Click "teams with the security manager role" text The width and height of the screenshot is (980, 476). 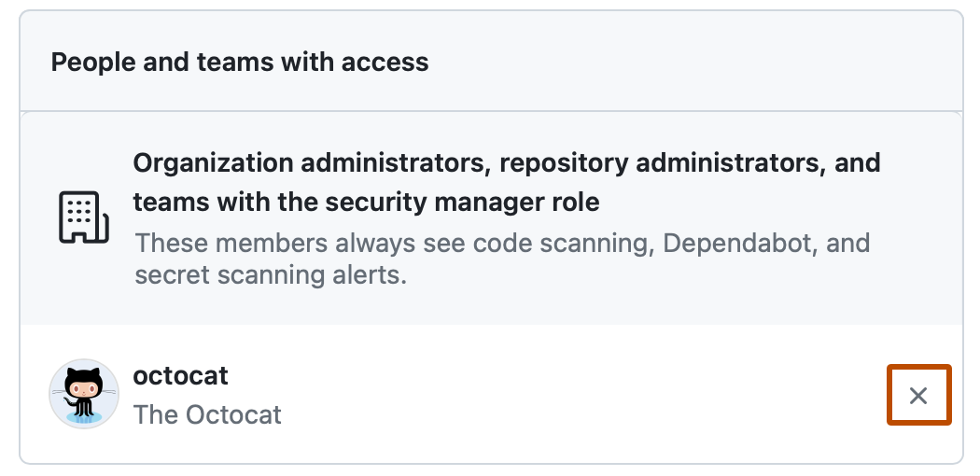pyautogui.click(x=366, y=202)
